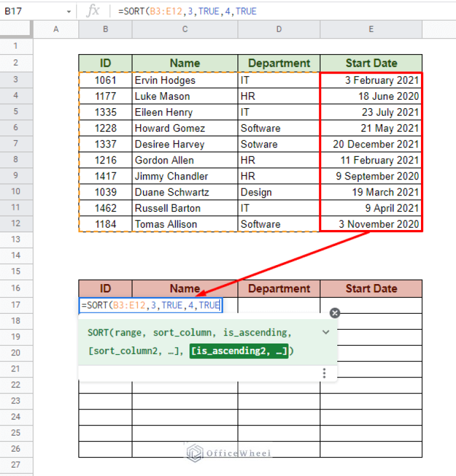Click the Luke Mason name cell
The height and width of the screenshot is (476, 456).
tap(185, 96)
